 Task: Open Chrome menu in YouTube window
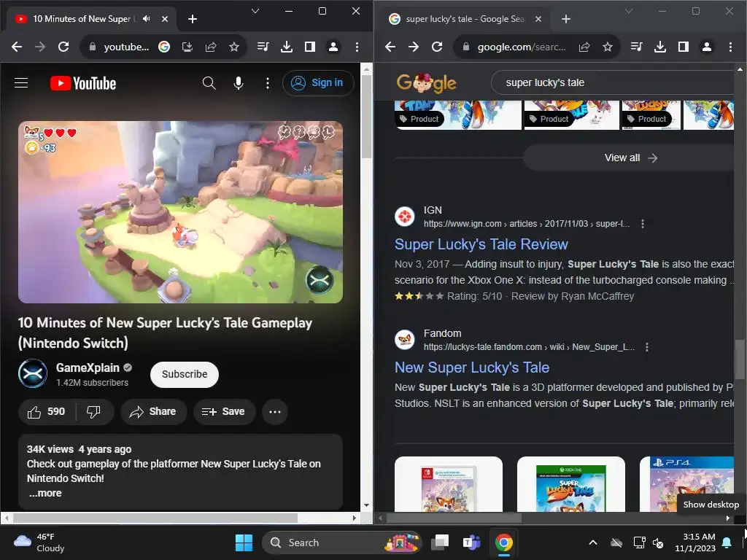click(x=357, y=47)
